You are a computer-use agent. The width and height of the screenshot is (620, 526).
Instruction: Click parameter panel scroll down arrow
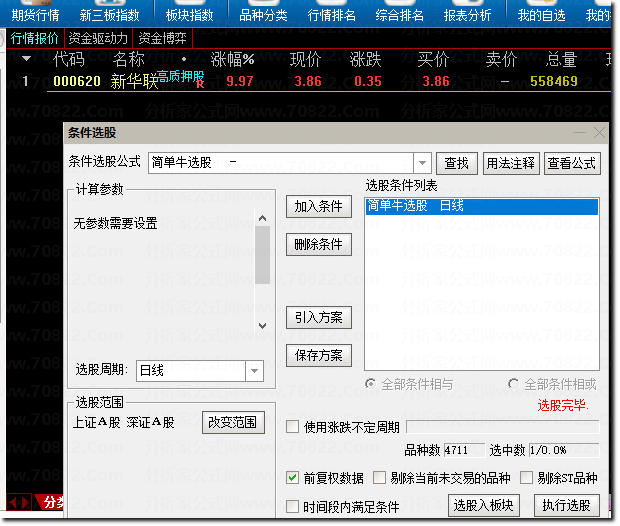point(263,325)
